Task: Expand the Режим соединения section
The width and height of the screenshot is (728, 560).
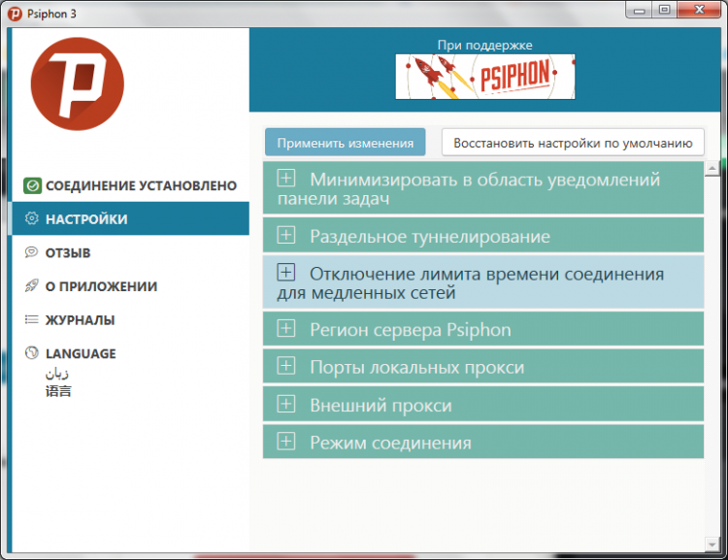Action: tap(285, 443)
